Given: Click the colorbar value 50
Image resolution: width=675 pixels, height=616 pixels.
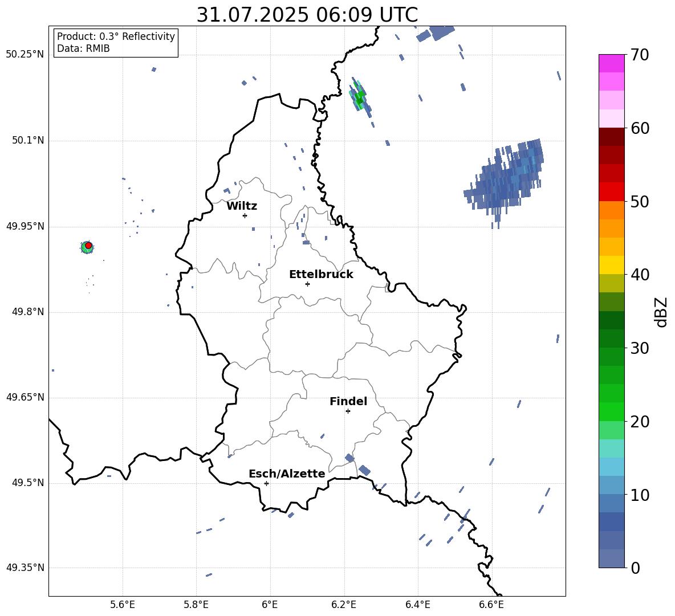Looking at the screenshot, I should tap(640, 201).
